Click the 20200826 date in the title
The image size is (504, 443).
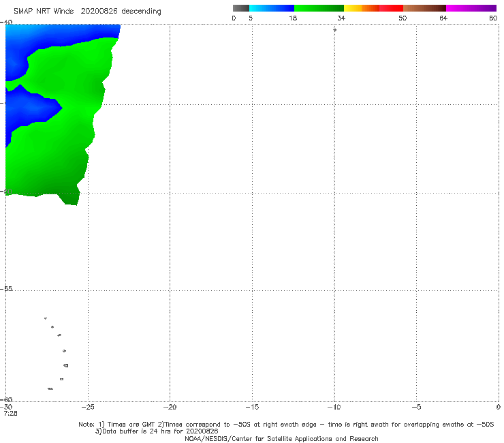point(99,12)
